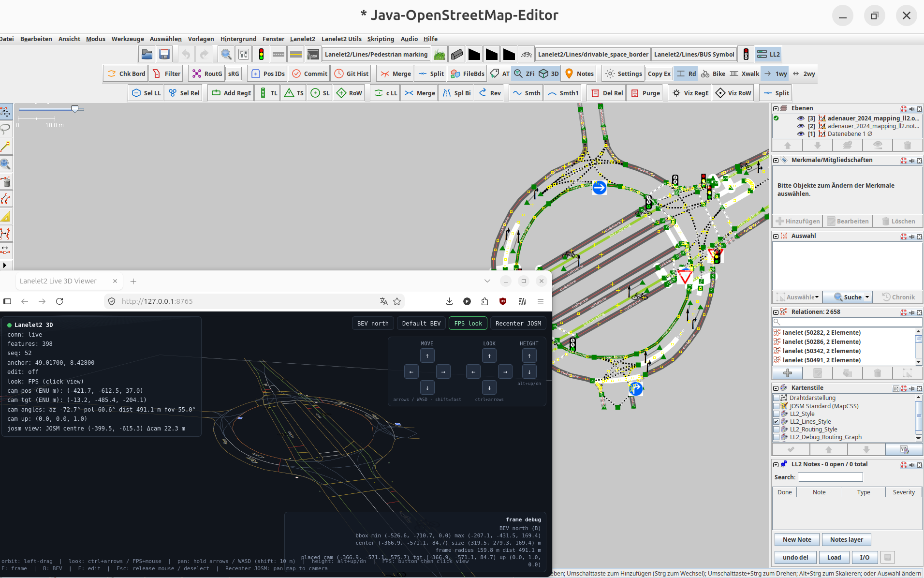Click the undo arrow icon
The width and height of the screenshot is (924, 578).
[186, 54]
